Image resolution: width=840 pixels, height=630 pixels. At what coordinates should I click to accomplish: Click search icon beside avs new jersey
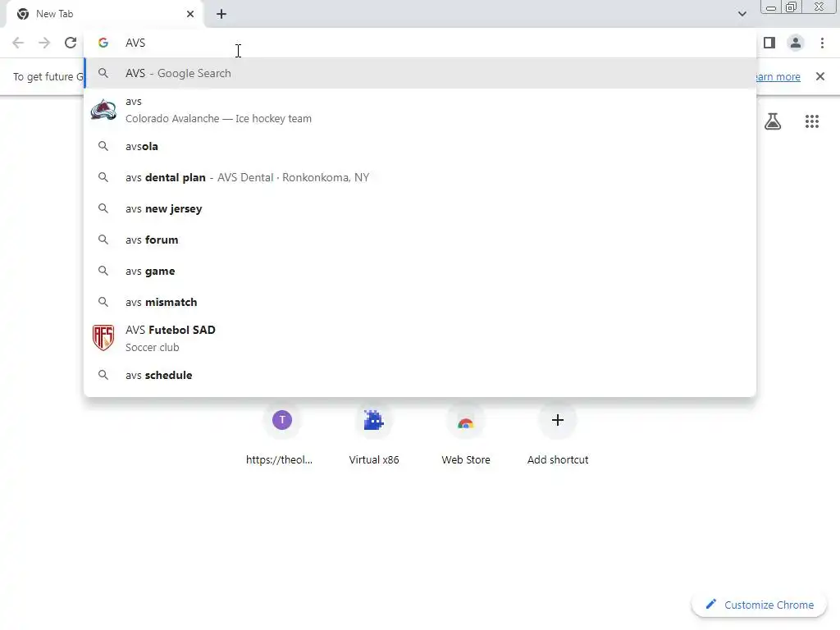click(103, 208)
